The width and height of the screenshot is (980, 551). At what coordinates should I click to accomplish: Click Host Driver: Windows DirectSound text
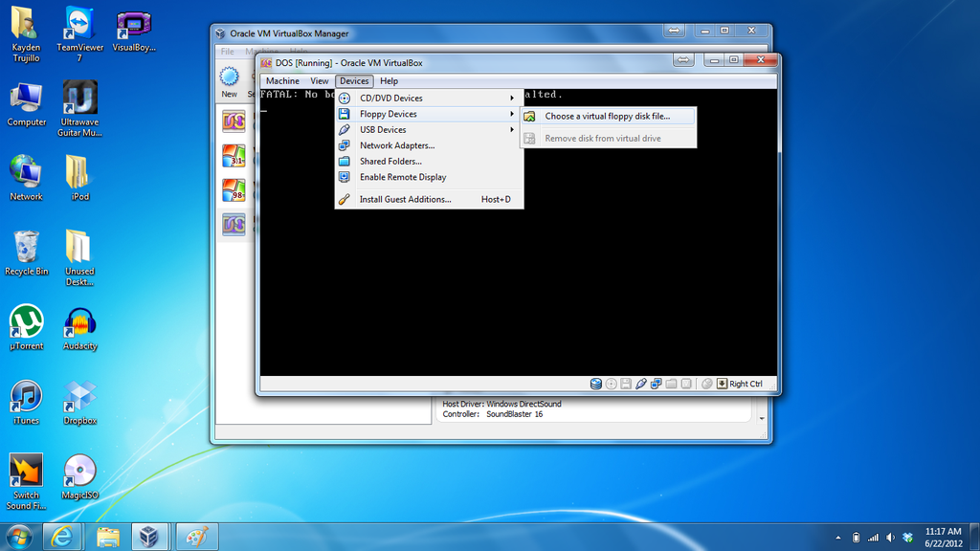click(501, 405)
